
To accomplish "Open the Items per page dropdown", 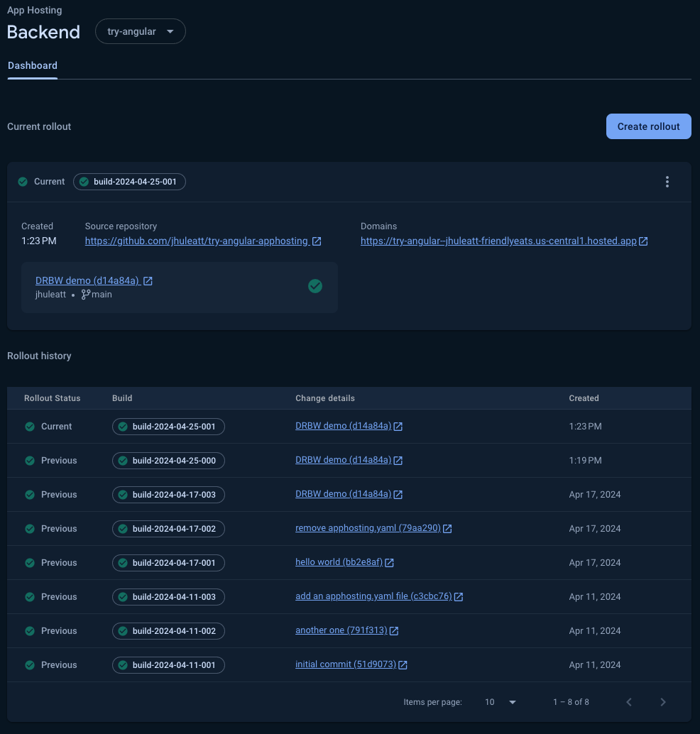I will [x=500, y=702].
